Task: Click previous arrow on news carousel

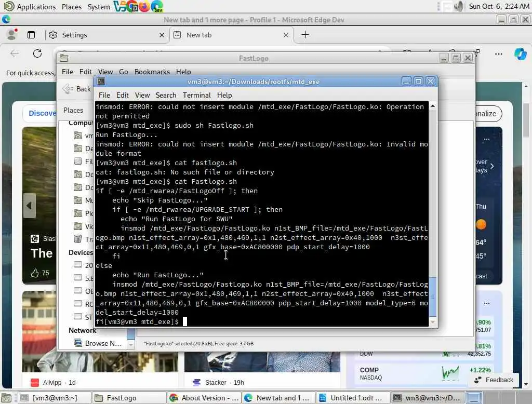Action: 29,206
